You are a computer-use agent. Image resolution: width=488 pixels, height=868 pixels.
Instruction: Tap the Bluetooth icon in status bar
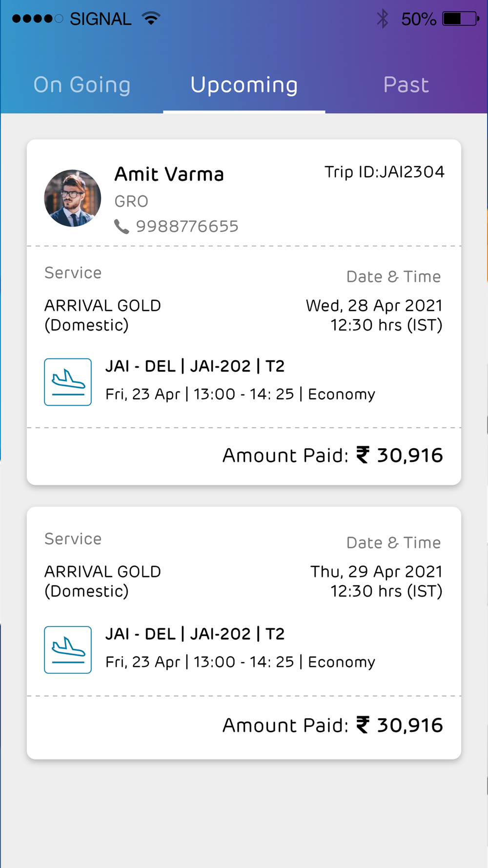[383, 19]
